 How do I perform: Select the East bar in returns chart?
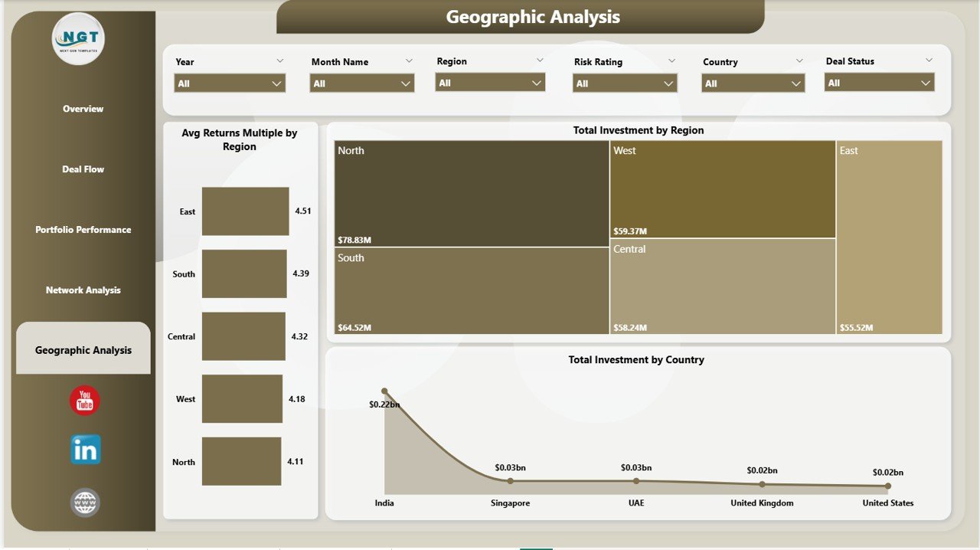pos(246,211)
